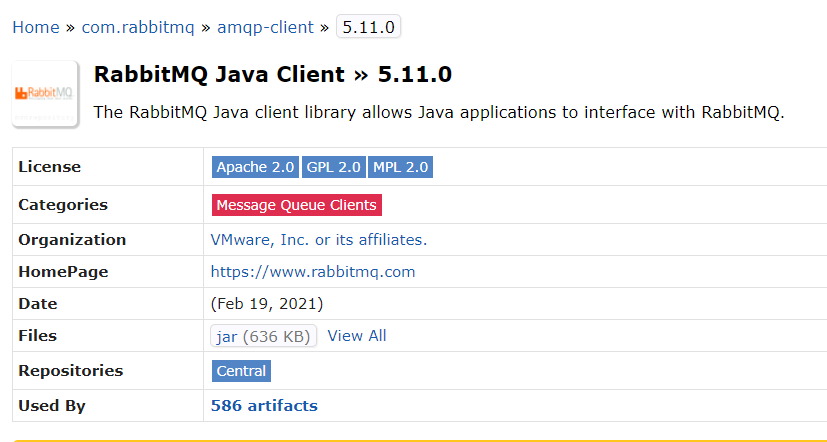Click the Used By row label
The image size is (827, 442).
point(52,406)
